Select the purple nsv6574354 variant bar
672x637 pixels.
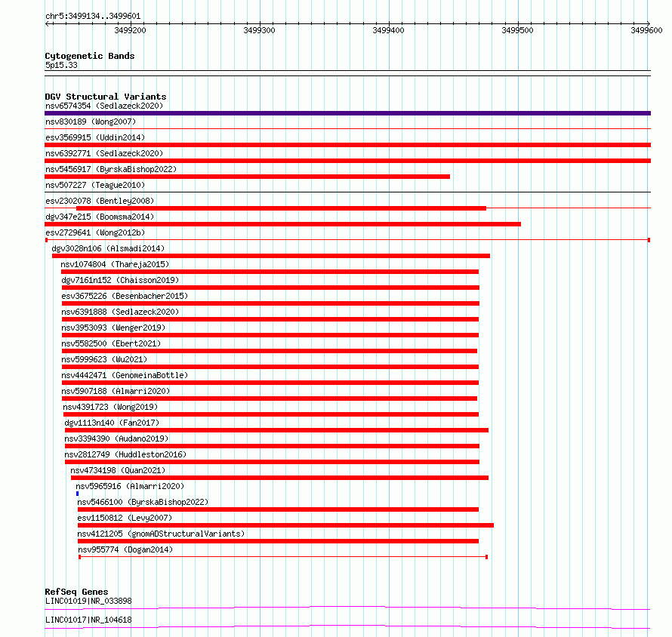(347, 113)
